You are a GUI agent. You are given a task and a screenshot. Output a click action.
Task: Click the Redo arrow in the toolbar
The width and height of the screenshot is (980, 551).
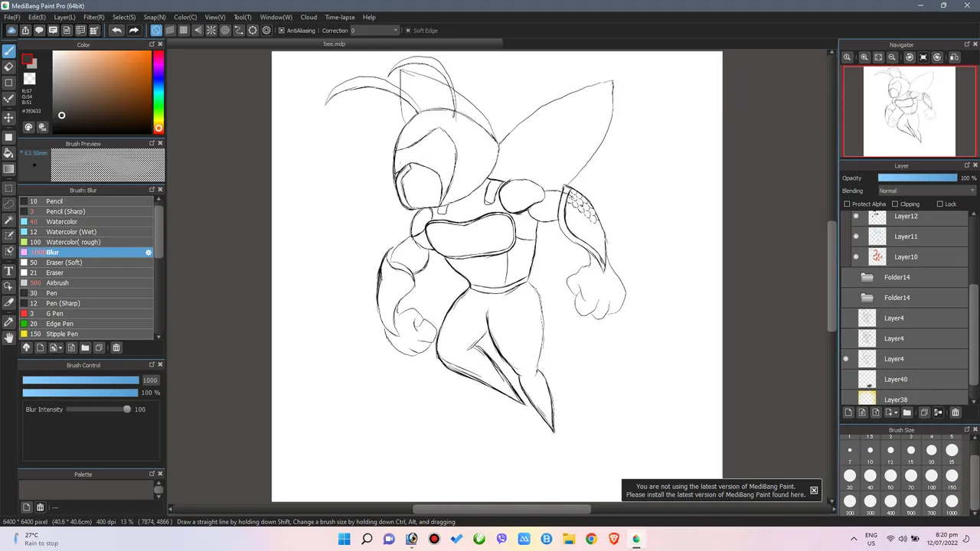pyautogui.click(x=133, y=31)
